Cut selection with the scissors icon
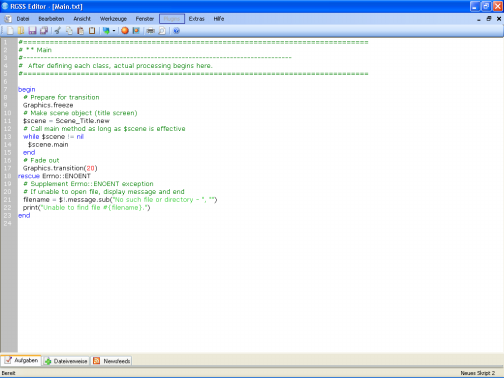The width and height of the screenshot is (504, 378). click(x=58, y=31)
